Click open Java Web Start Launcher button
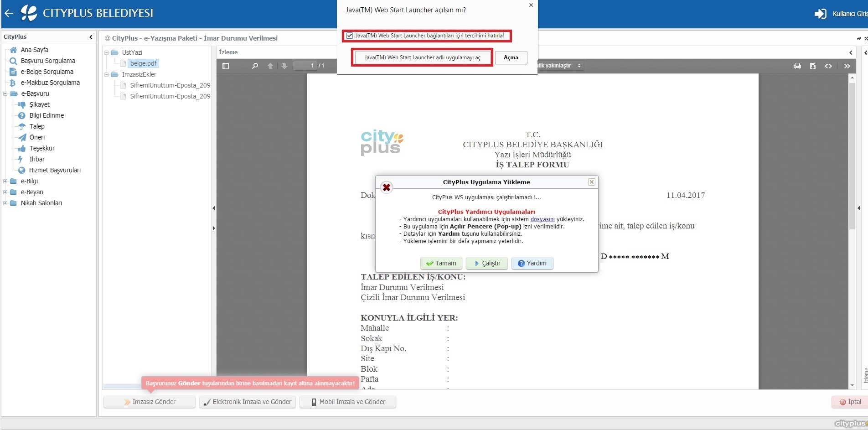Viewport: 868px width, 430px height. (x=422, y=57)
